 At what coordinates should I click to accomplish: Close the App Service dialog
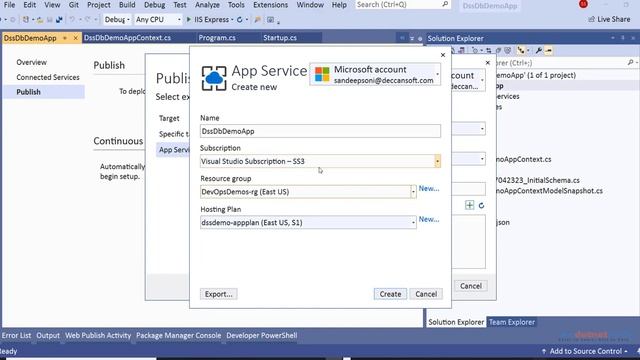point(443,55)
